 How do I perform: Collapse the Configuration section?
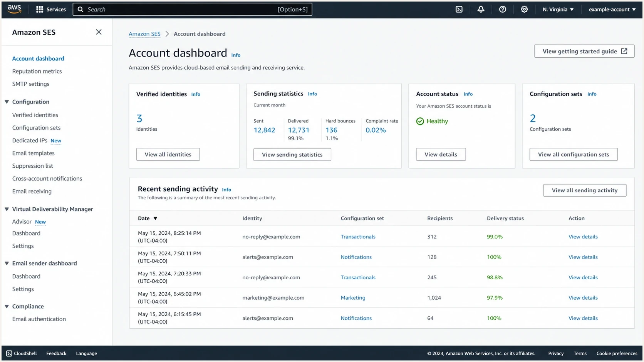pyautogui.click(x=7, y=102)
